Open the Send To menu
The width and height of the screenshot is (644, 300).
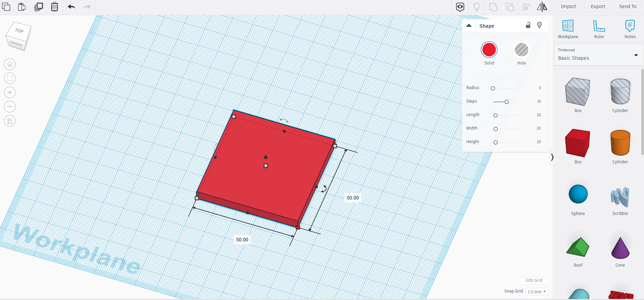click(628, 6)
